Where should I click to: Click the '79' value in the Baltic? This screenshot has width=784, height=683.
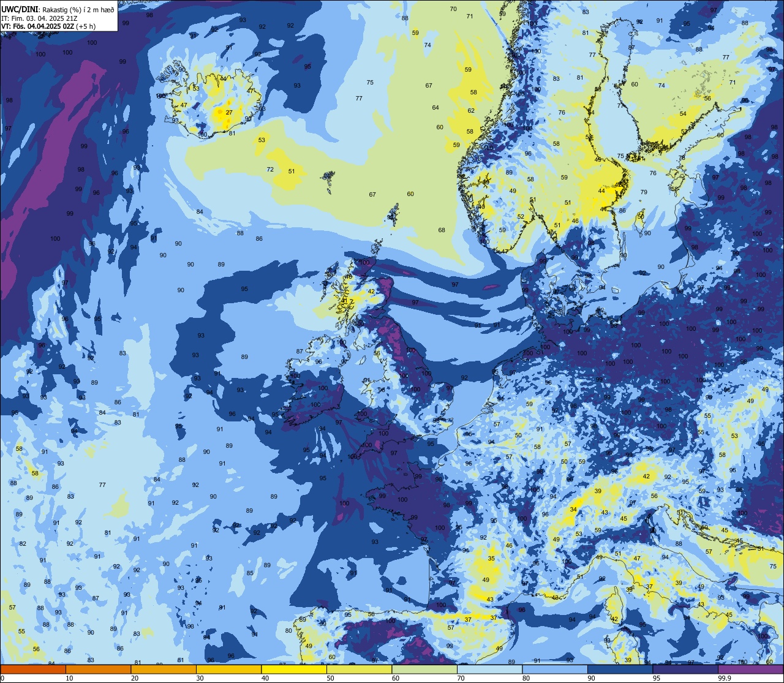[644, 192]
